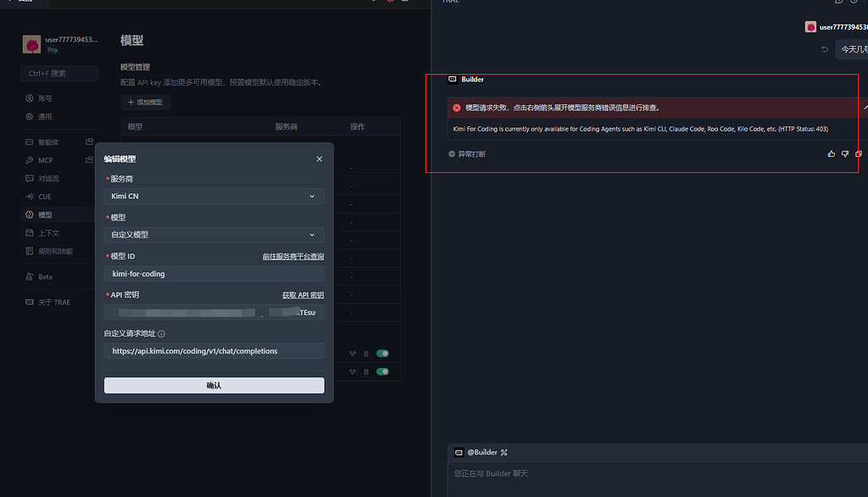This screenshot has height=497, width=868.
Task: Click the 添加模型 button
Action: tap(146, 102)
